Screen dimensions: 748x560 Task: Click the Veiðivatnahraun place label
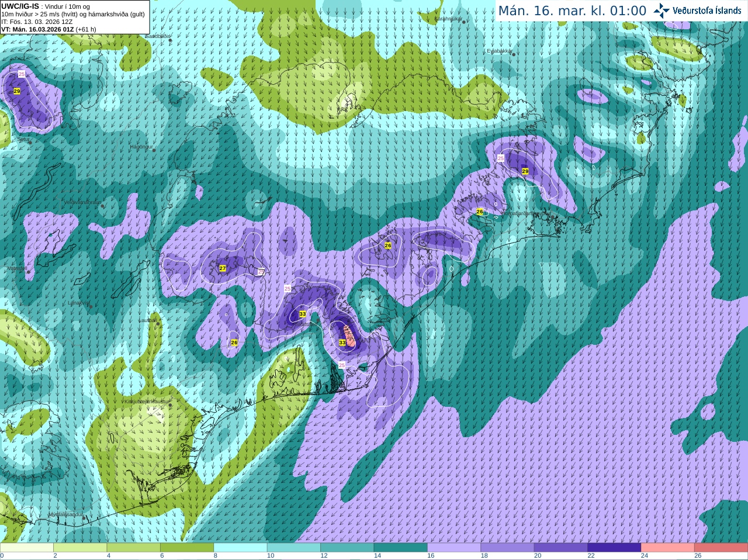click(x=82, y=202)
